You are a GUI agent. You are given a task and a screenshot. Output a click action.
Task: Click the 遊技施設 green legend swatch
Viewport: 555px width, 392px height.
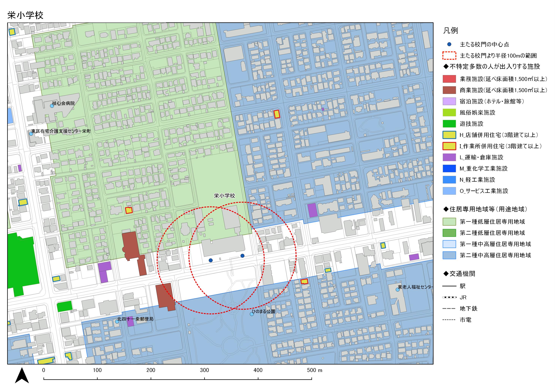449,124
